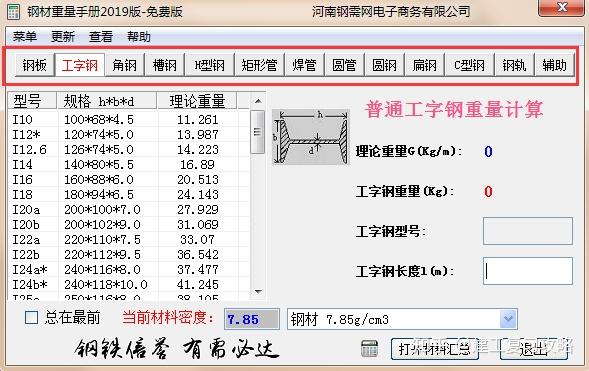Switch to the 钢板 tab

35,65
